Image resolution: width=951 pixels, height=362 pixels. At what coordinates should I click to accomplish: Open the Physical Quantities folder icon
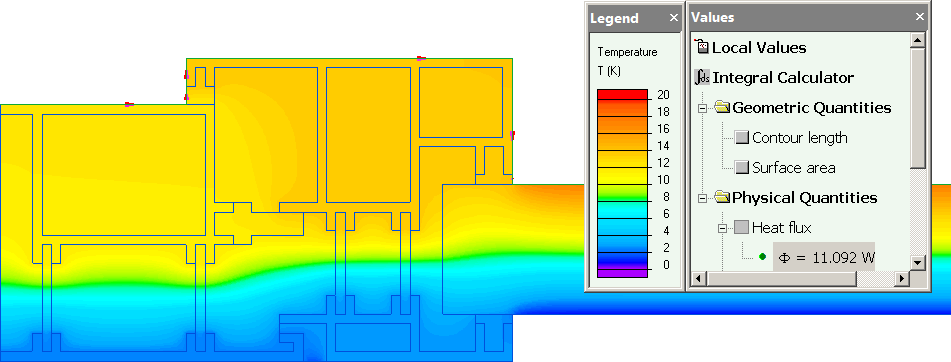click(722, 197)
